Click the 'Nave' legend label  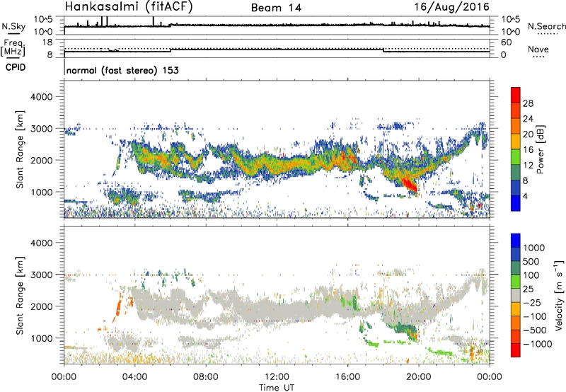(x=538, y=49)
